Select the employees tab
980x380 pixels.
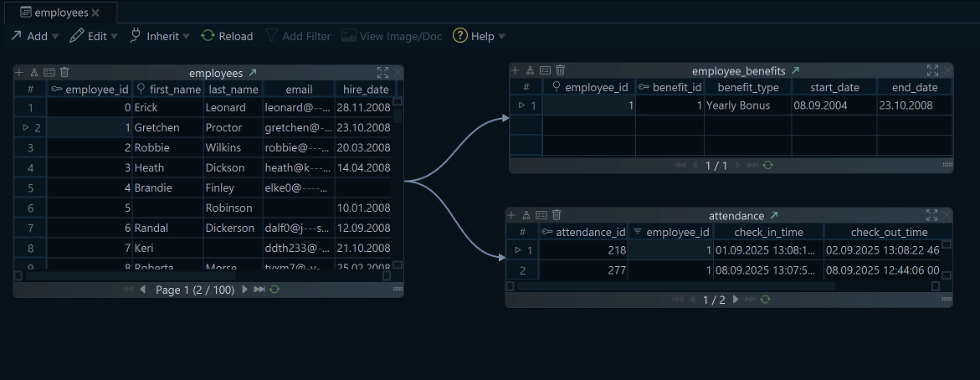click(x=59, y=13)
